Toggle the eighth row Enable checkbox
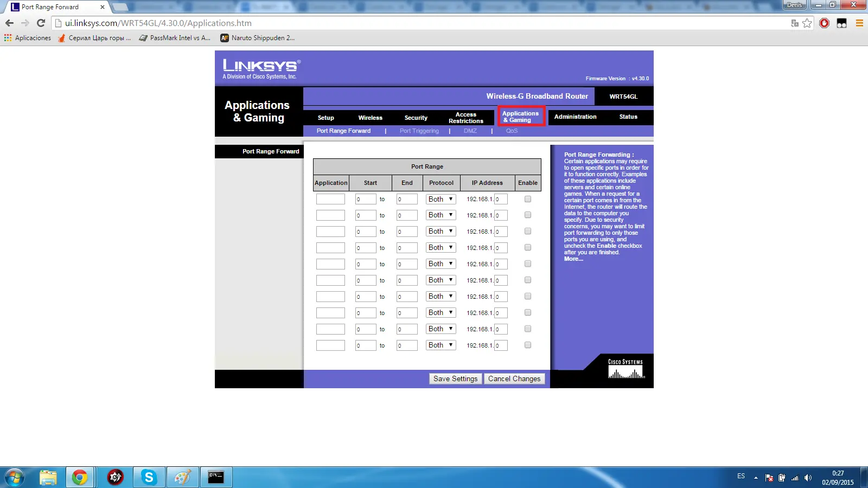This screenshot has height=488, width=868. click(x=528, y=313)
